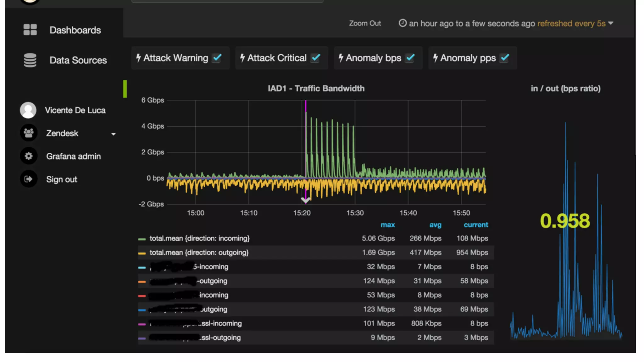Click Vicente De Luca profile avatar
This screenshot has height=362, width=644.
(28, 110)
